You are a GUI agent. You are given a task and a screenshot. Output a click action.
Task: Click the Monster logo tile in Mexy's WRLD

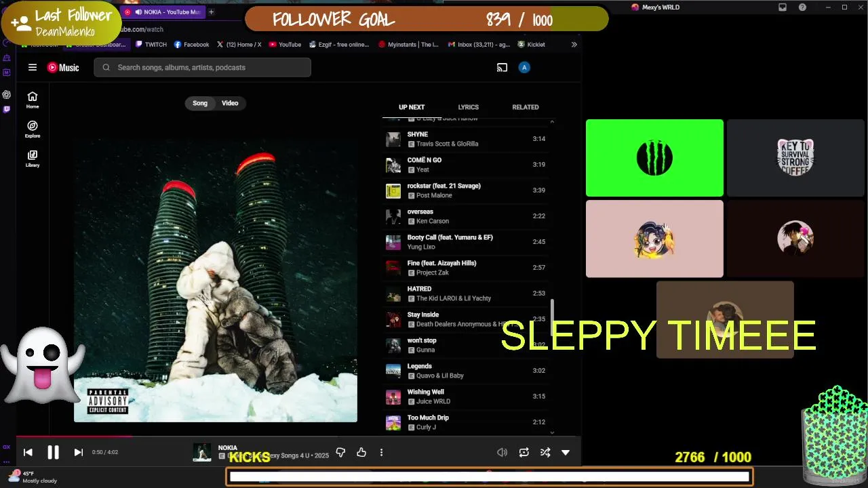(654, 158)
